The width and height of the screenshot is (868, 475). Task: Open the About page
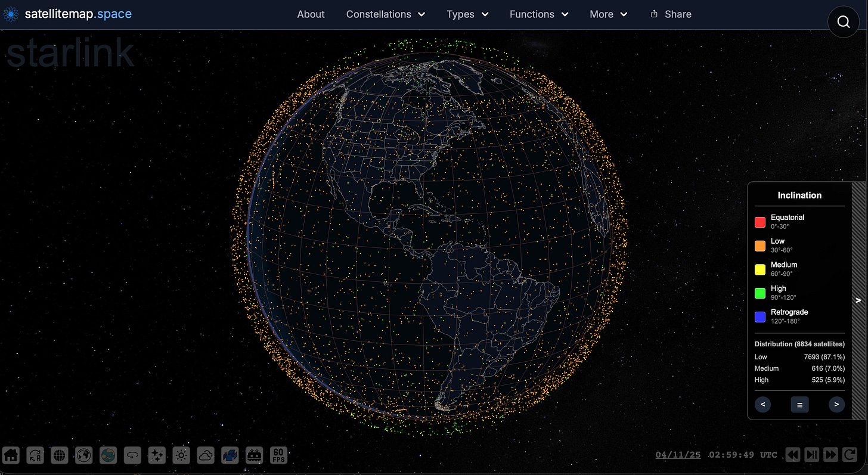pyautogui.click(x=311, y=14)
